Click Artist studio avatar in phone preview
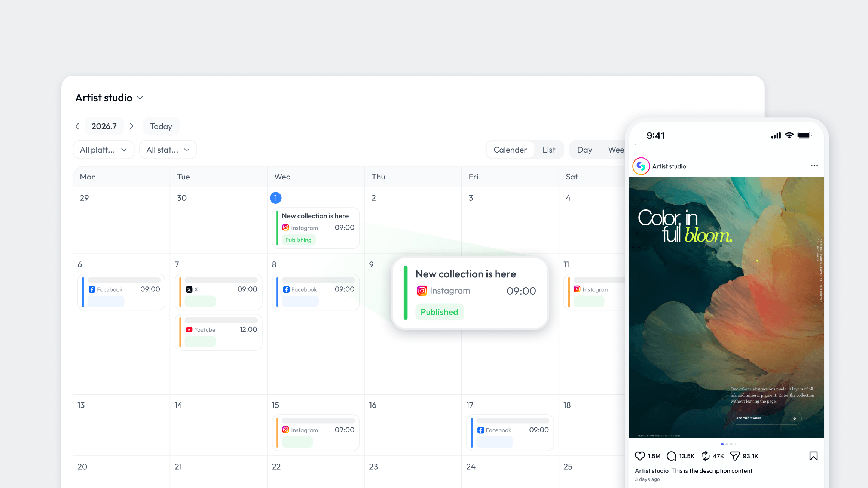868x488 pixels. (641, 166)
